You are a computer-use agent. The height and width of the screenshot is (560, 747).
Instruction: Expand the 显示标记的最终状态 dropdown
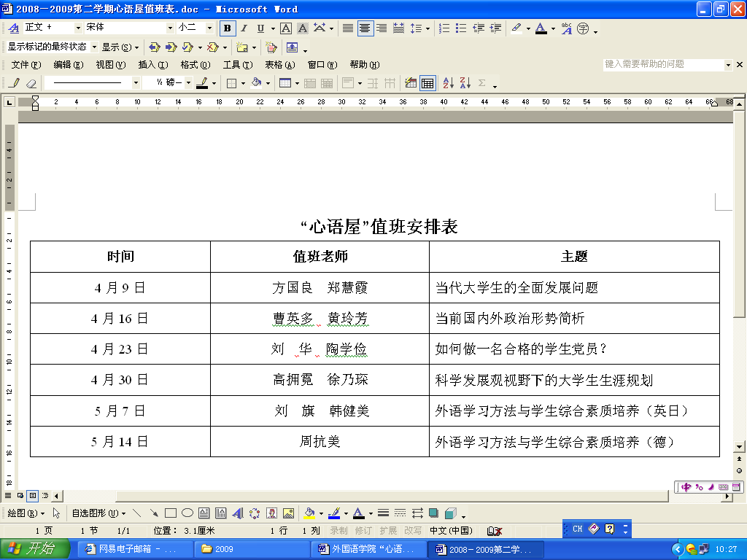(93, 47)
